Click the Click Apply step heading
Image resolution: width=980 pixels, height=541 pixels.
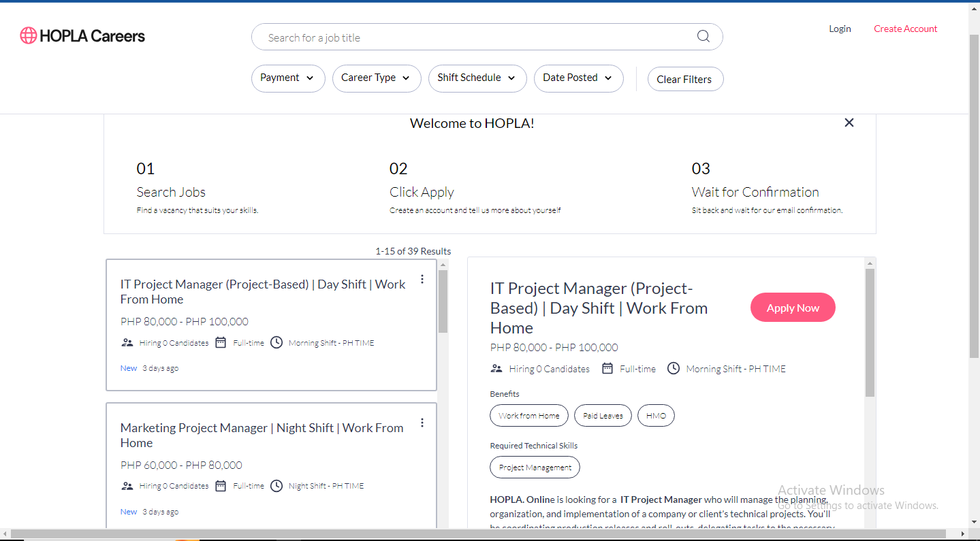coord(422,192)
